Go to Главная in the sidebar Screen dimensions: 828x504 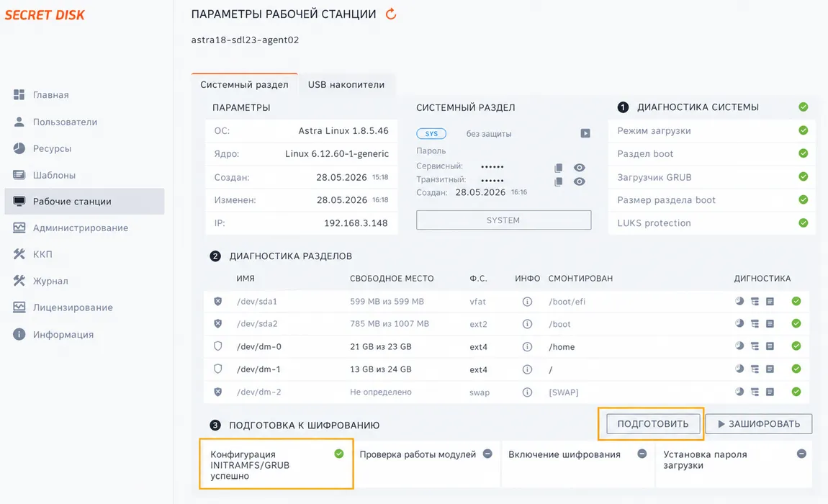(x=84, y=94)
